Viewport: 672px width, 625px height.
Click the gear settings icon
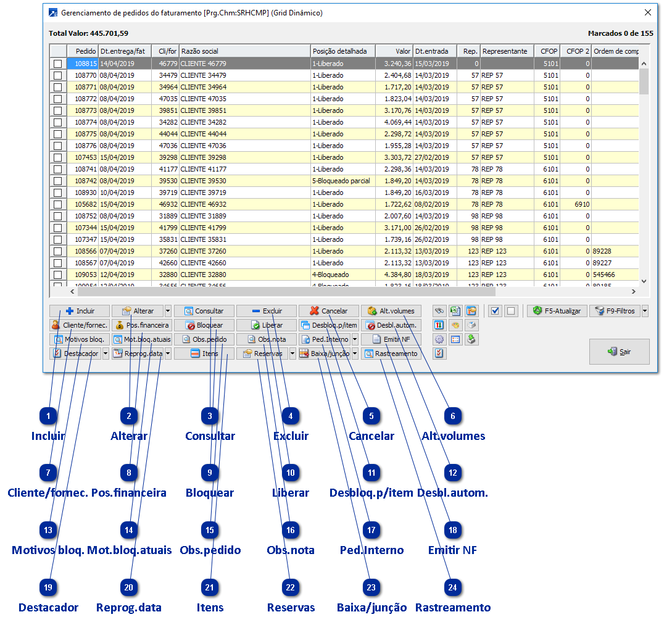439,339
